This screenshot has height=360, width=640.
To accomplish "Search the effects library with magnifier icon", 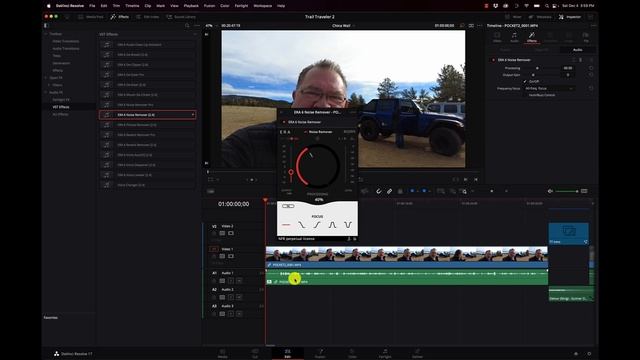I will tap(187, 26).
